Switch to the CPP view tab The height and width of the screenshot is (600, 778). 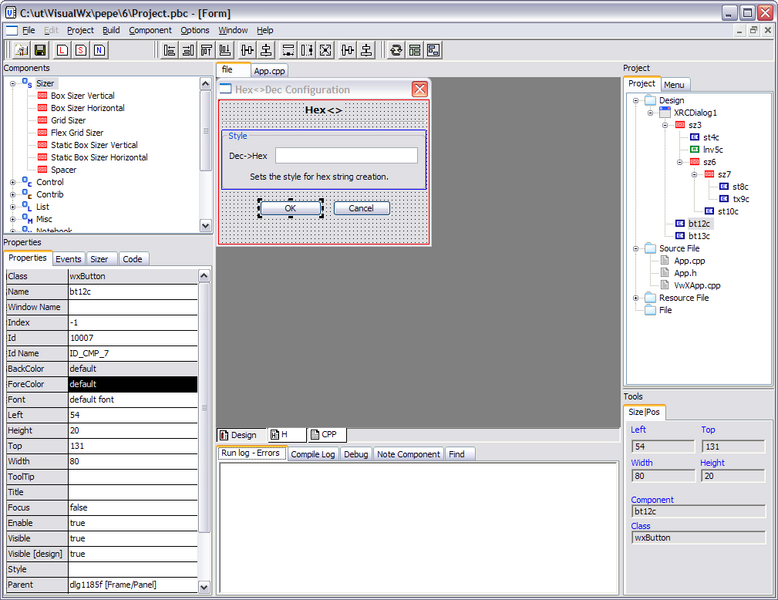327,435
